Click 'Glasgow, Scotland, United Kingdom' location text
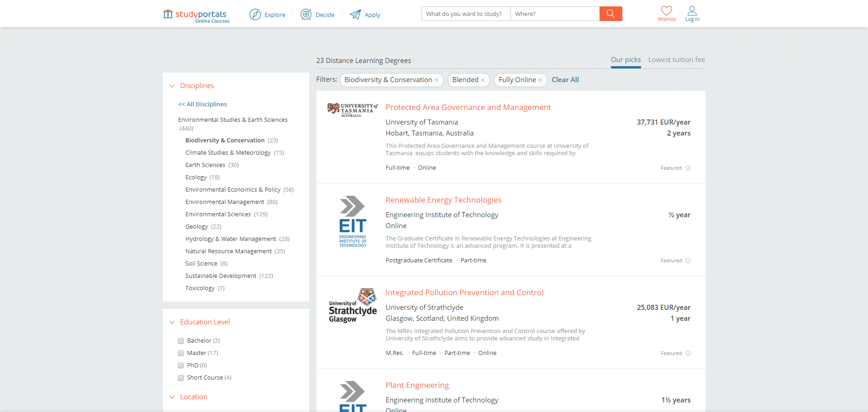 (442, 318)
